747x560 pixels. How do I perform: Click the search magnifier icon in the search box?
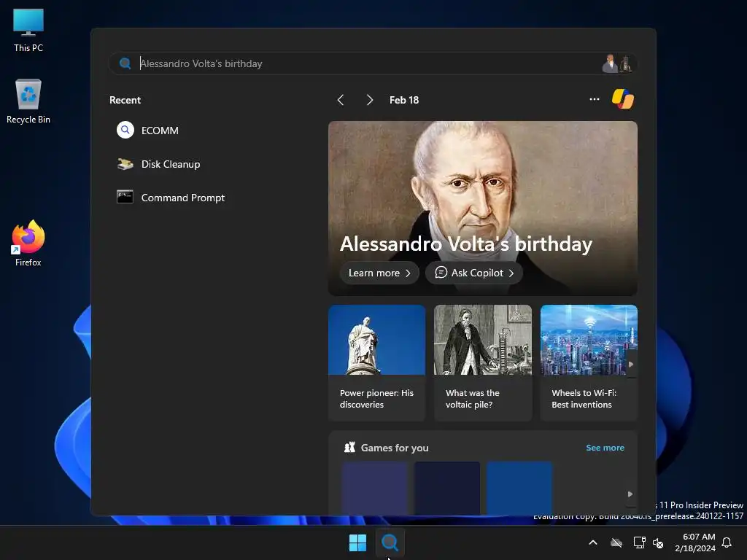click(x=125, y=63)
